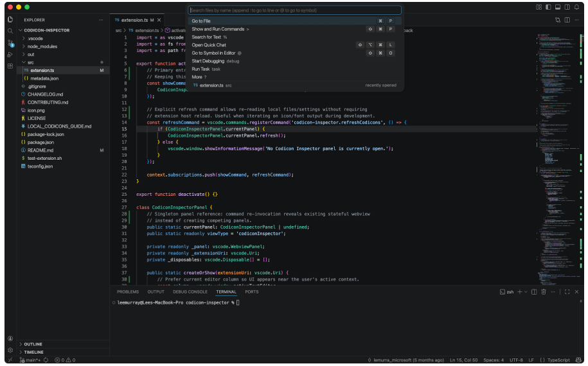Split the editor to the right
The width and height of the screenshot is (588, 366).
coord(567,20)
